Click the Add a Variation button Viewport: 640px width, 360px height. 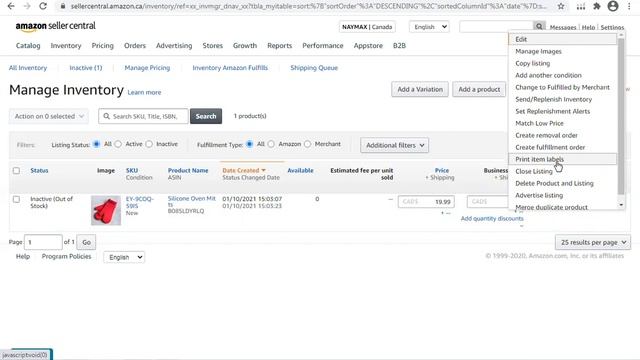420,89
